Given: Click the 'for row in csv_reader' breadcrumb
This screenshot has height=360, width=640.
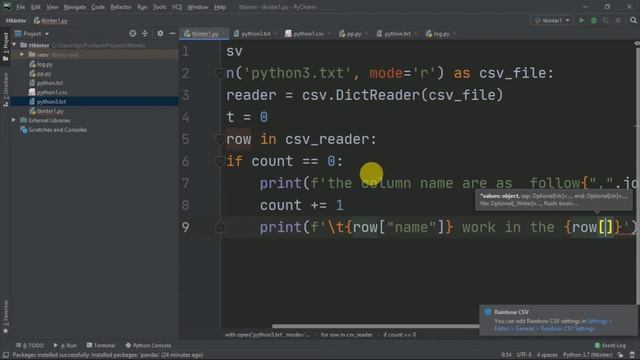Looking at the screenshot, I should pyautogui.click(x=346, y=335).
